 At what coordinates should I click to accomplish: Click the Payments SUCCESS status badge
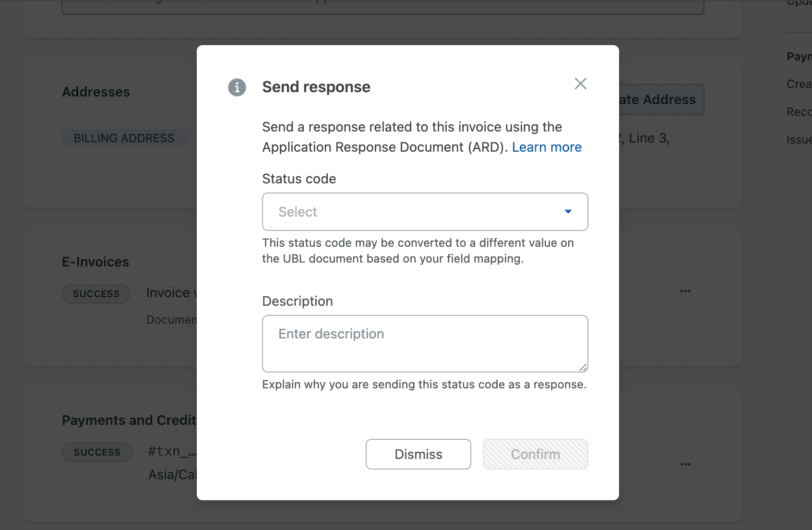point(97,452)
